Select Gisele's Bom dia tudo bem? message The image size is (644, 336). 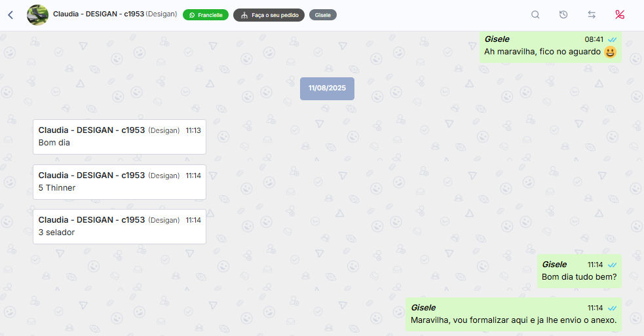point(579,271)
